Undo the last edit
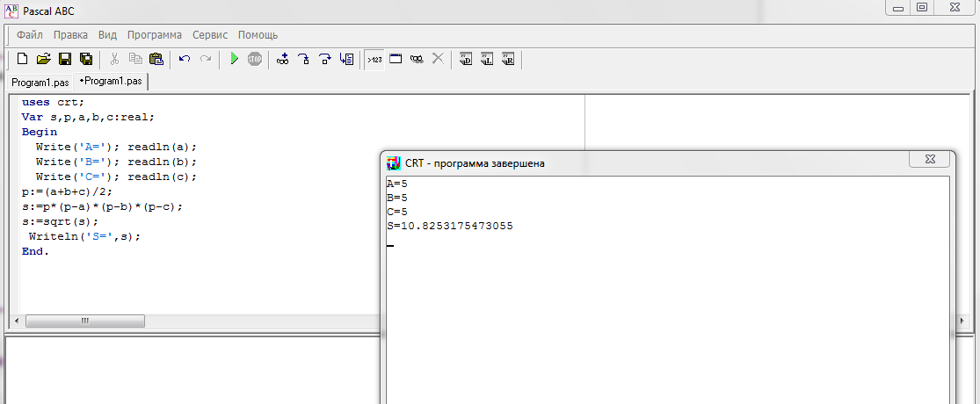Image resolution: width=980 pixels, height=404 pixels. 185,59
